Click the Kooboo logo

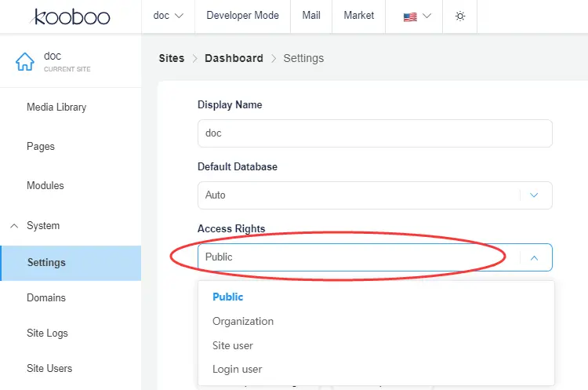pyautogui.click(x=71, y=16)
